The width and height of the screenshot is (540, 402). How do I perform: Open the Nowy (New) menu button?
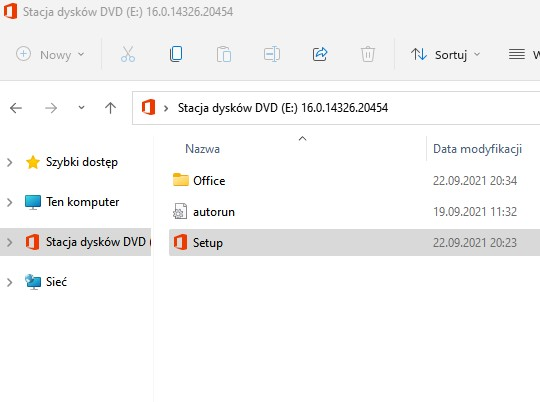50,54
